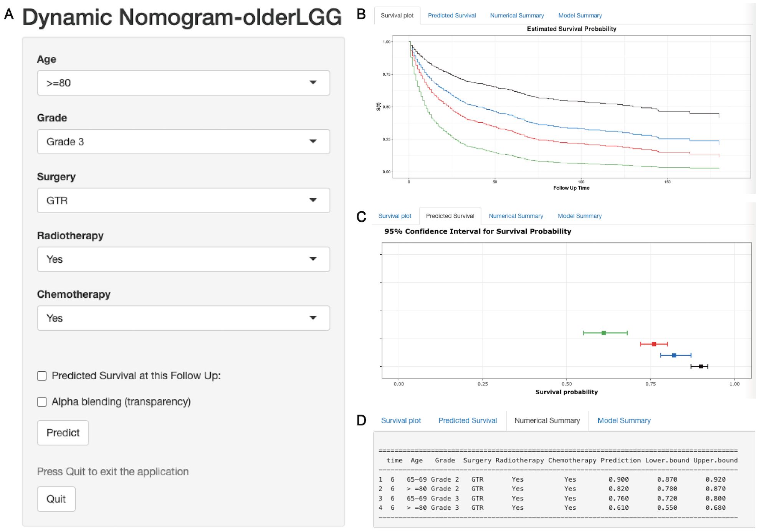Click the Prediction column header
The image size is (759, 532).
coord(620,460)
